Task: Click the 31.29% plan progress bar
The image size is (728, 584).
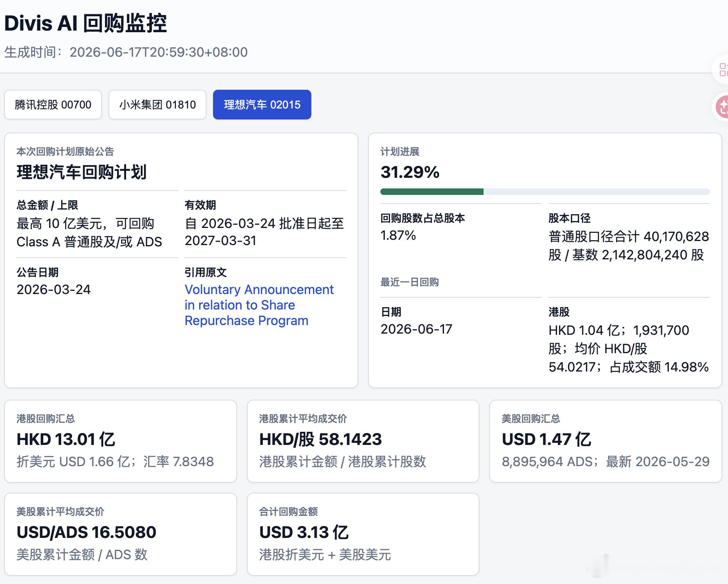Action: 545,192
